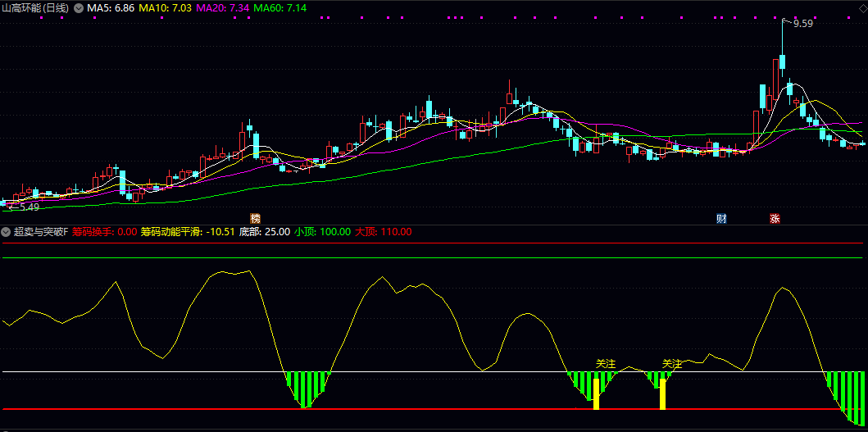868x432 pixels.
Task: Click the red 涨 limit-up marker icon
Action: coord(775,219)
